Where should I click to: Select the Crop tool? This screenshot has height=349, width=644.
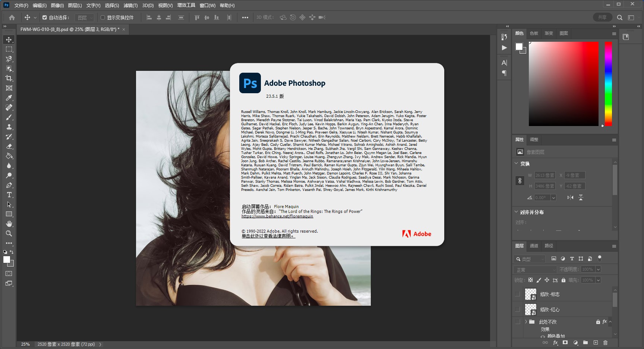pyautogui.click(x=9, y=78)
